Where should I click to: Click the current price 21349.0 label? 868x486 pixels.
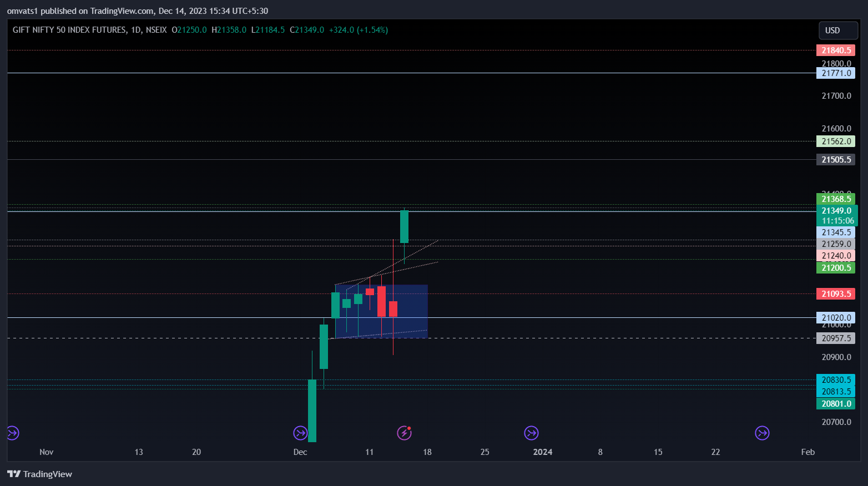point(837,211)
